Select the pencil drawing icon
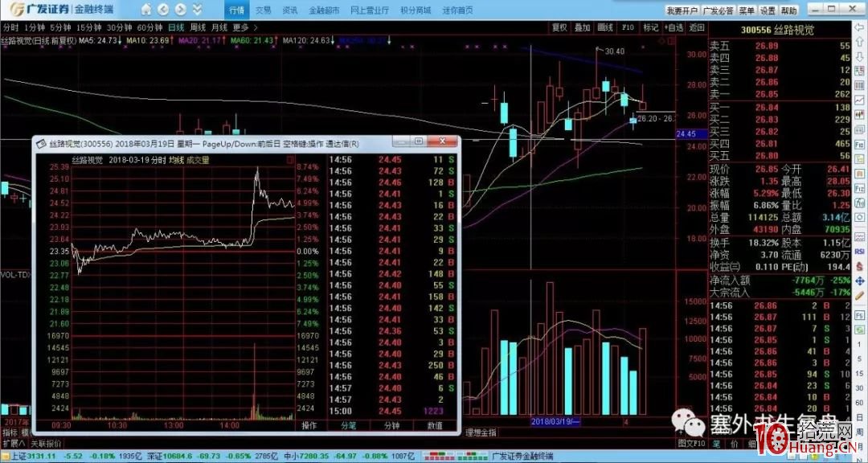 [860, 296]
